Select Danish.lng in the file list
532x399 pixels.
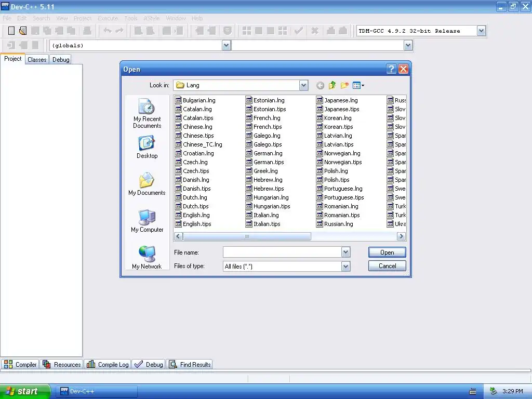pos(192,180)
